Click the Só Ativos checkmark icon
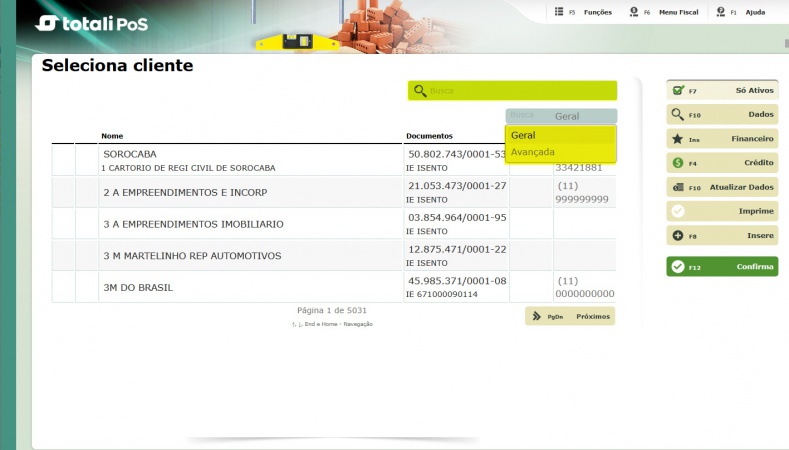The image size is (789, 450). (678, 90)
